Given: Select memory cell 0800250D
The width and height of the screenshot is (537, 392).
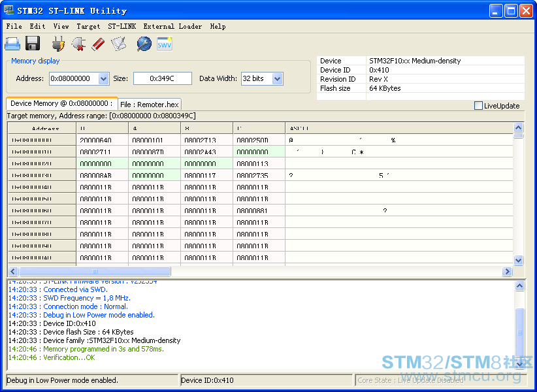Looking at the screenshot, I should tap(259, 140).
